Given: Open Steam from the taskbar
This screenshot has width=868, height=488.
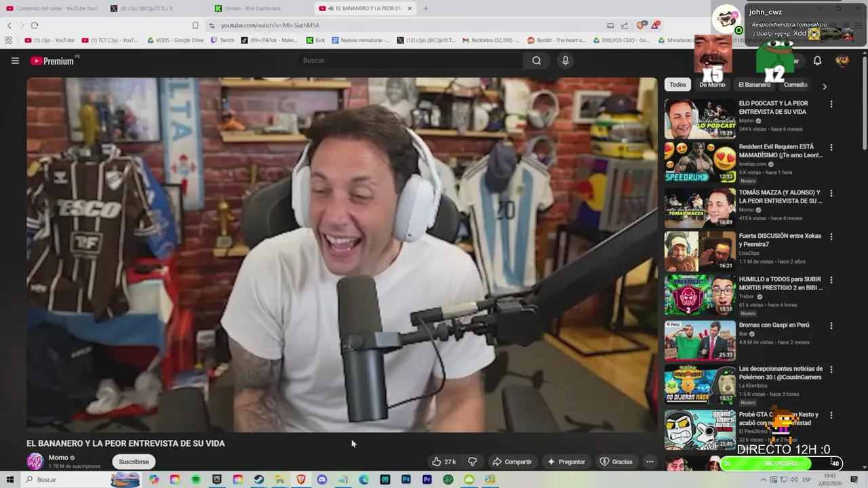Looking at the screenshot, I should [x=259, y=479].
